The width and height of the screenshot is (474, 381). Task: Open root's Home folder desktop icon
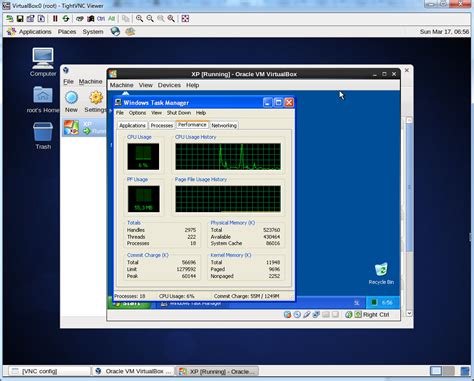[43, 99]
